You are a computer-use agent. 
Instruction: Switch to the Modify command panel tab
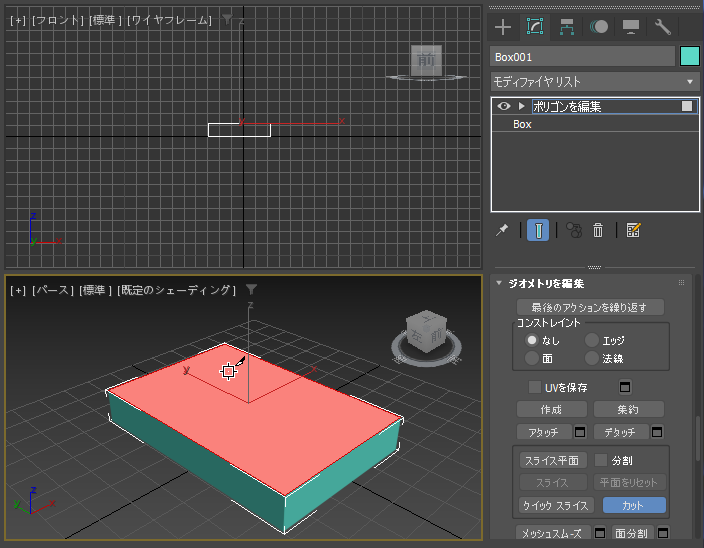click(x=535, y=27)
